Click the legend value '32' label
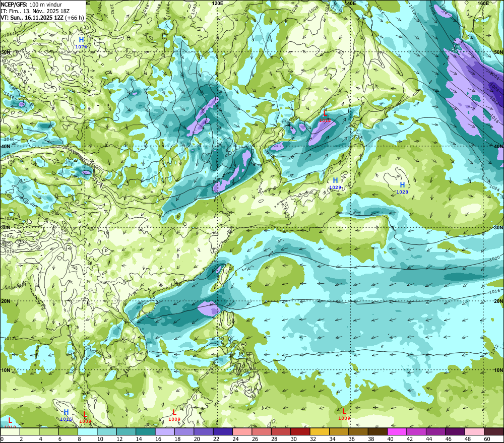The height and width of the screenshot is (443, 504). pyautogui.click(x=313, y=439)
